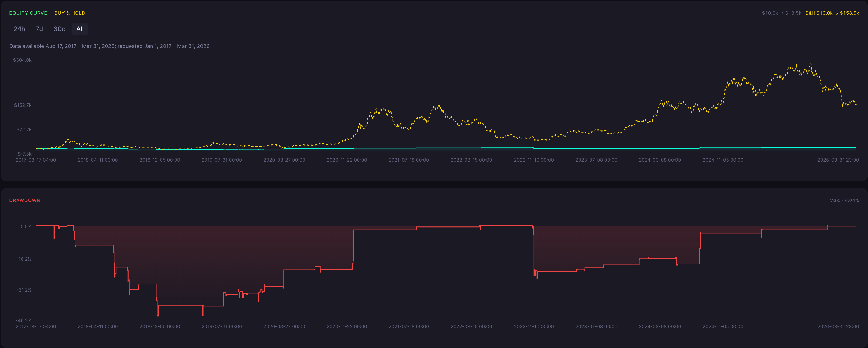Screen dimensions: 868x348
Task: Choose the 30d time range tab
Action: 60,29
